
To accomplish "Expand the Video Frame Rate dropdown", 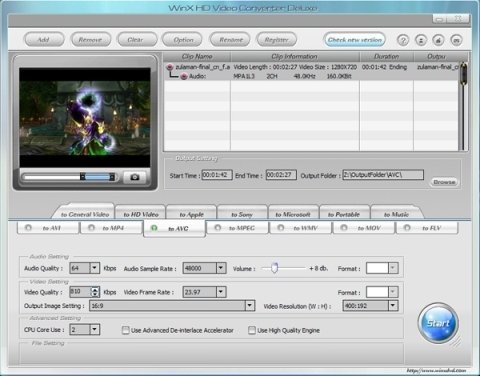I will [x=221, y=292].
